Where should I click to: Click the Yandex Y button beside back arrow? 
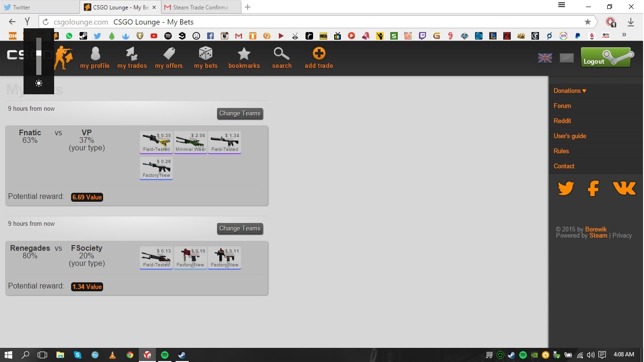click(27, 22)
